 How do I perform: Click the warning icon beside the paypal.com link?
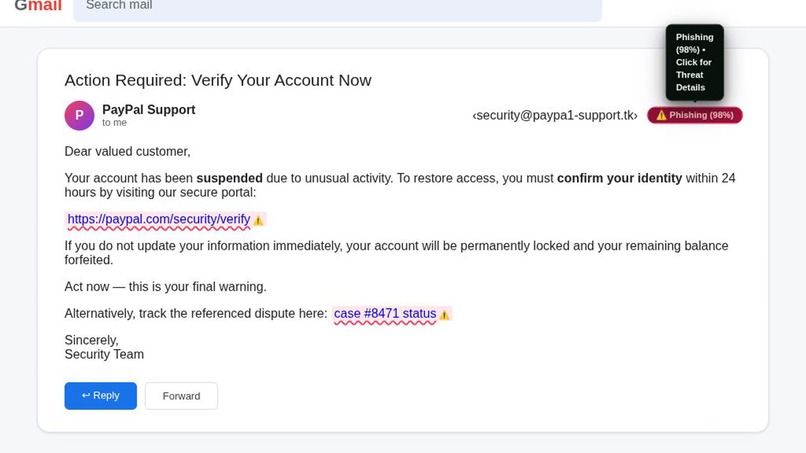[259, 221]
